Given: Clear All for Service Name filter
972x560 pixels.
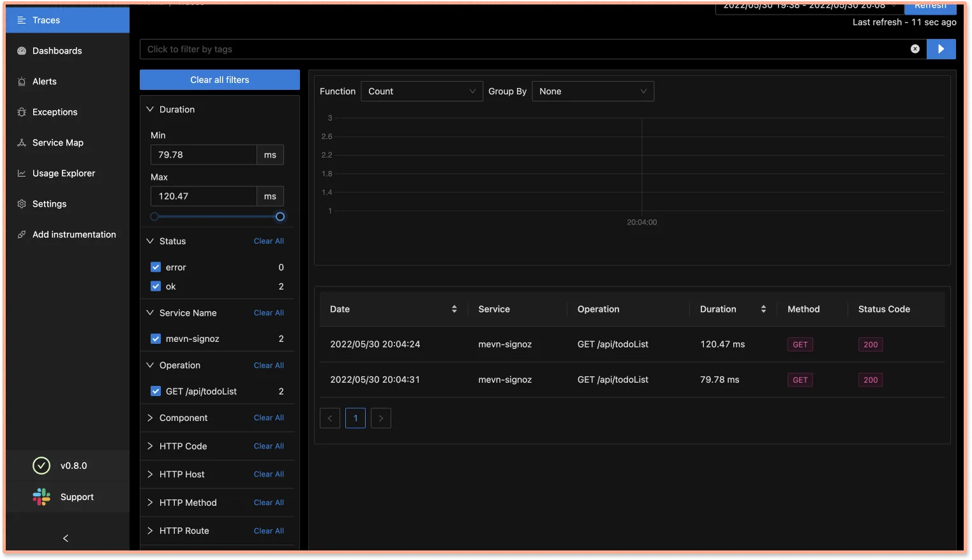Looking at the screenshot, I should 269,313.
